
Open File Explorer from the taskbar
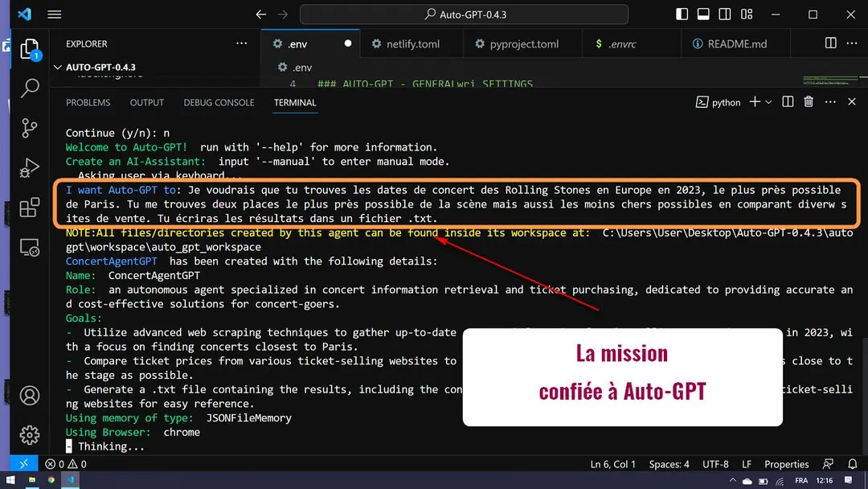31,480
